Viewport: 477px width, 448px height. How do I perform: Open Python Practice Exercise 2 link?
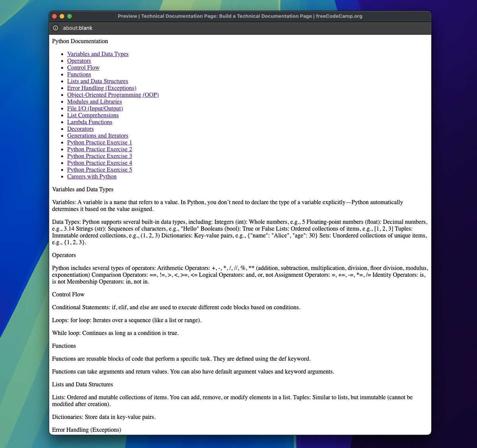[100, 149]
